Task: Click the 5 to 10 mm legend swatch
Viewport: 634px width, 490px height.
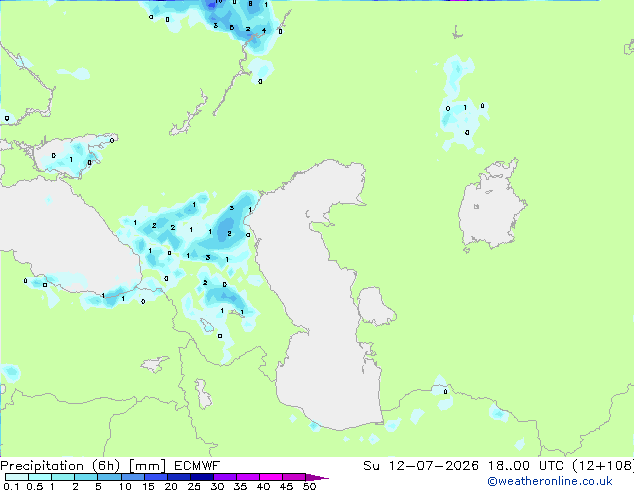Action: tap(109, 477)
